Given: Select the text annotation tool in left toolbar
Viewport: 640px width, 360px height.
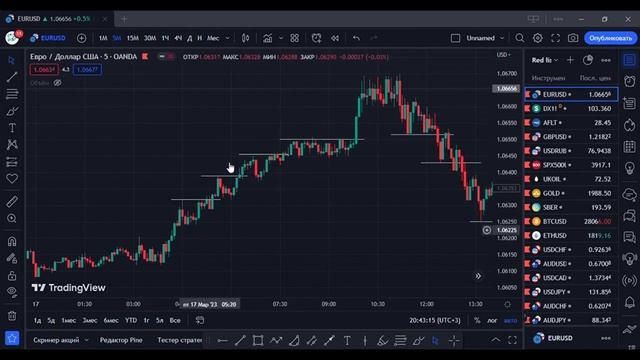Looking at the screenshot, I should point(12,128).
